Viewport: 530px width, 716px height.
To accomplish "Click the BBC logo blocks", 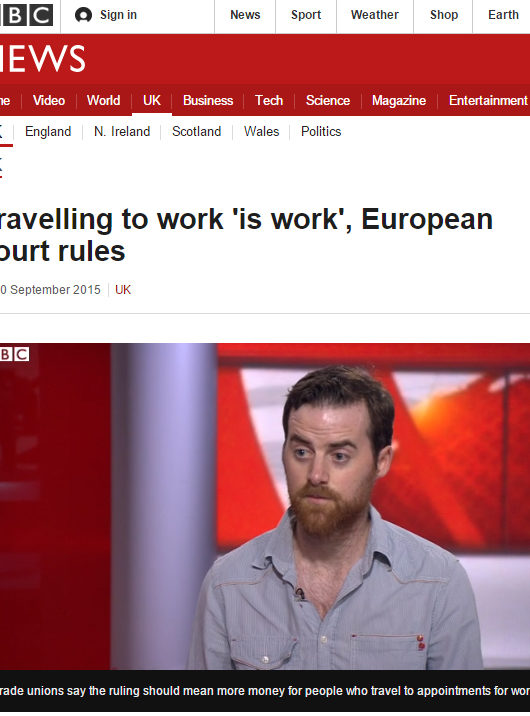I will pyautogui.click(x=26, y=15).
